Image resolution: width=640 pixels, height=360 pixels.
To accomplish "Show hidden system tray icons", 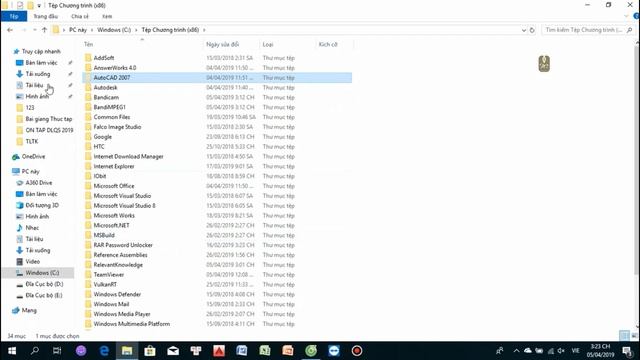I will click(516, 351).
